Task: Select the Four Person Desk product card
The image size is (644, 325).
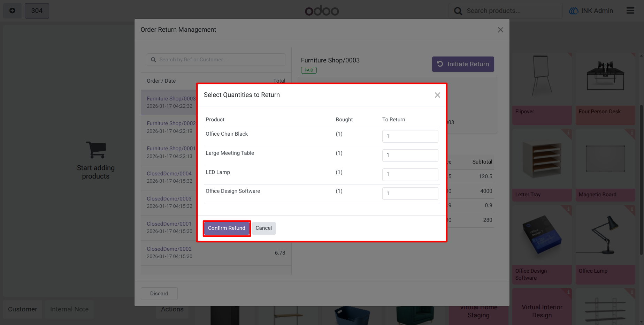Action: pyautogui.click(x=605, y=89)
